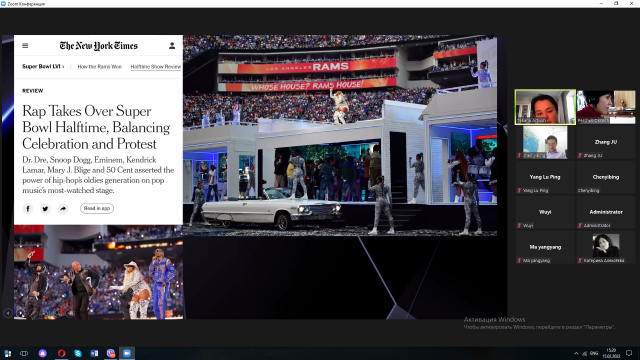
Task: Click the muted mic icon on the Administrator tile
Action: [580, 226]
